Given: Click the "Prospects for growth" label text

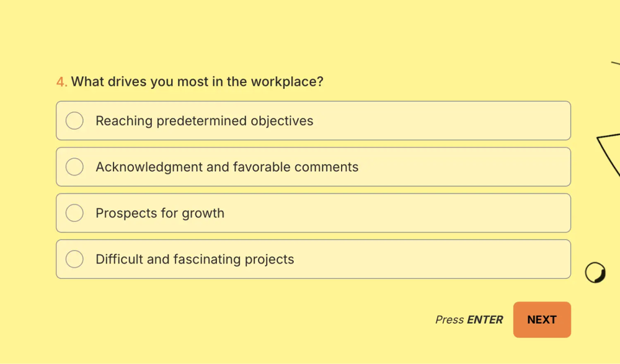Looking at the screenshot, I should coord(160,213).
